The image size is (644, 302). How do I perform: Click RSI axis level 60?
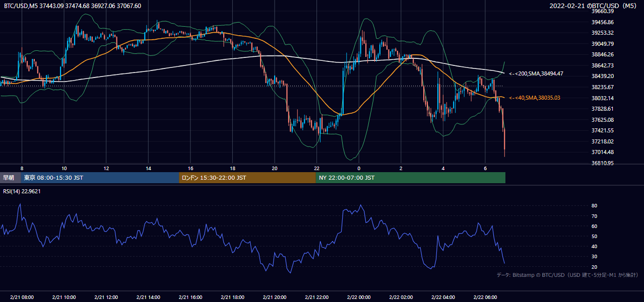[x=594, y=226]
